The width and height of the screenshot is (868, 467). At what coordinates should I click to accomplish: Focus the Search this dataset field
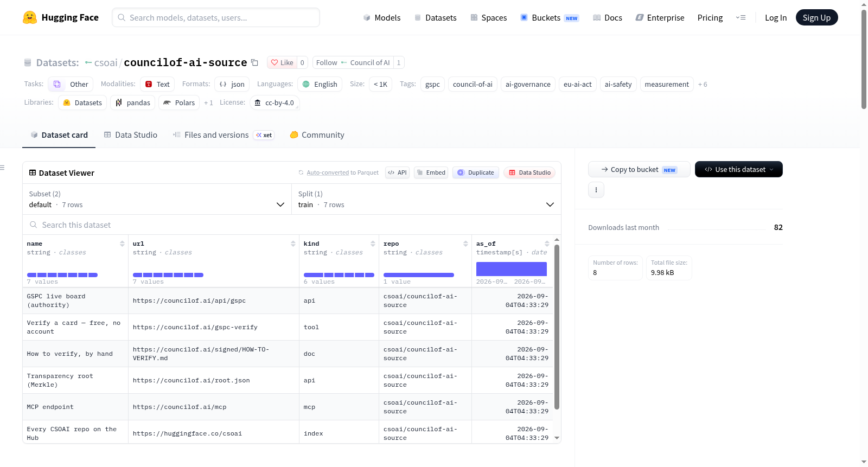pyautogui.click(x=292, y=225)
